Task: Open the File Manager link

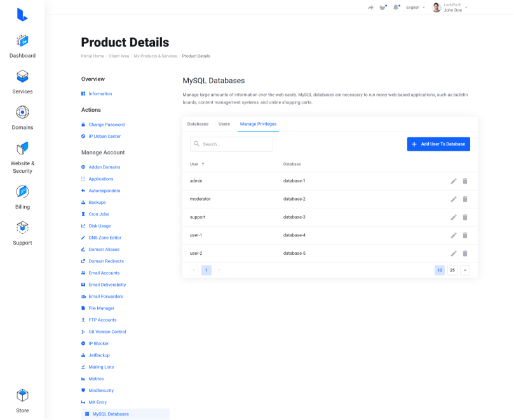Action: pyautogui.click(x=101, y=308)
